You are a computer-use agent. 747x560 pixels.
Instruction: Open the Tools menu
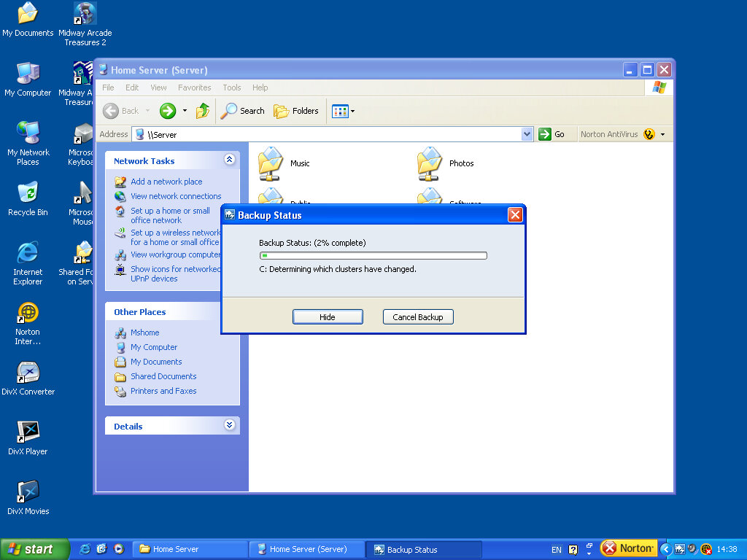tap(232, 87)
